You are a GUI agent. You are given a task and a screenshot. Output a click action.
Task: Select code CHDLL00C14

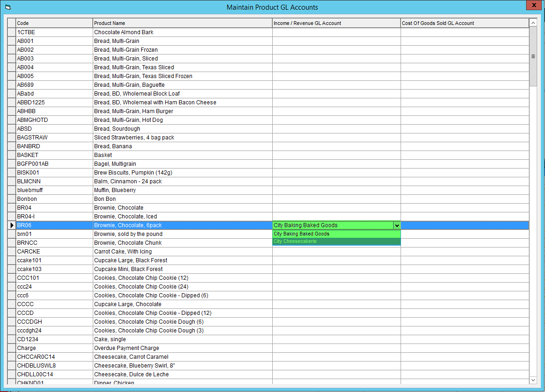point(54,374)
